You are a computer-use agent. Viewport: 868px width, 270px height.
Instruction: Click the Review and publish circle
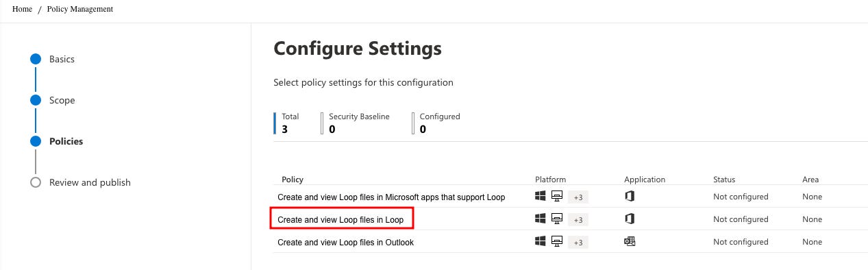36,182
